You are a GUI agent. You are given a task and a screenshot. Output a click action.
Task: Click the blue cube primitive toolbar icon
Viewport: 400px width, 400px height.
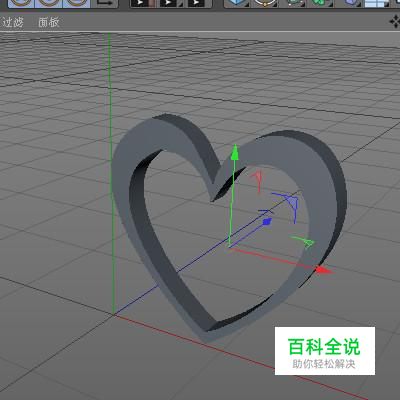(236, 3)
